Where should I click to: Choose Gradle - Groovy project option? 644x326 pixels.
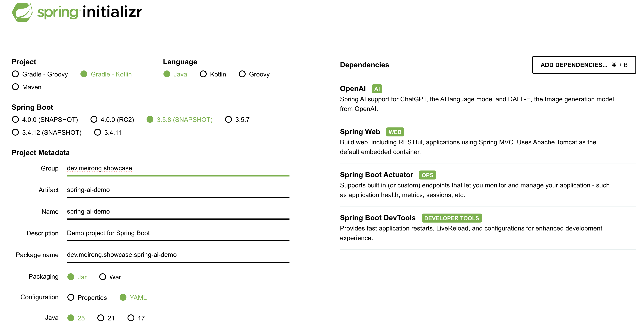coord(15,74)
